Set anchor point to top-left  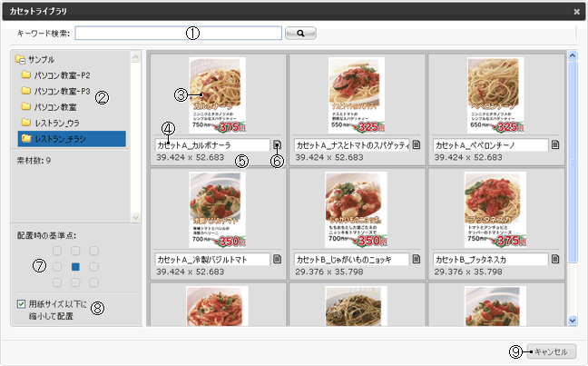57,251
